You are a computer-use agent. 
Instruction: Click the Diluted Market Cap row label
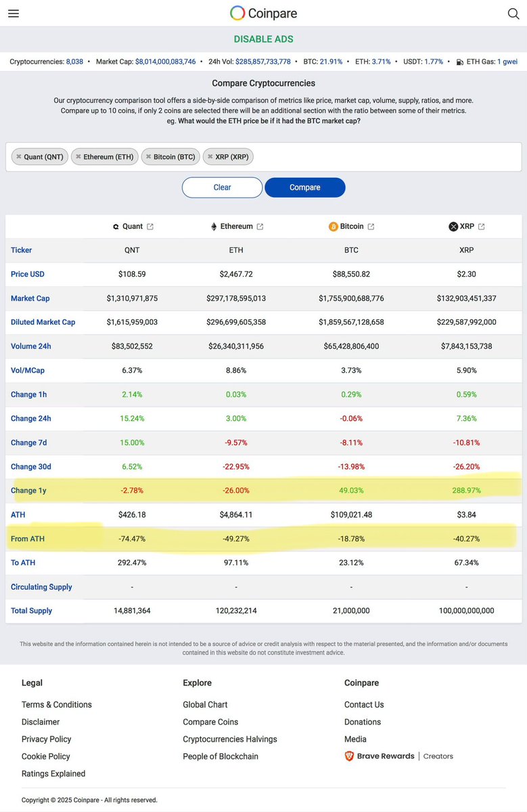pos(43,322)
